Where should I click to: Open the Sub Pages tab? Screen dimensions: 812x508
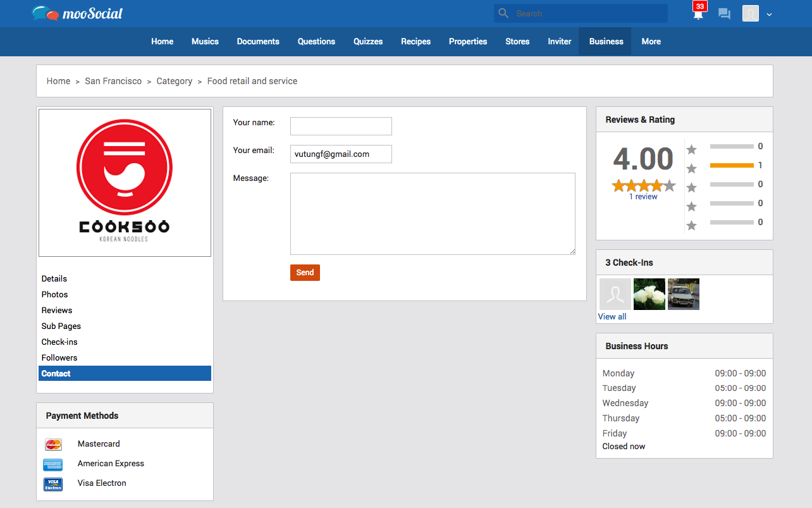61,326
